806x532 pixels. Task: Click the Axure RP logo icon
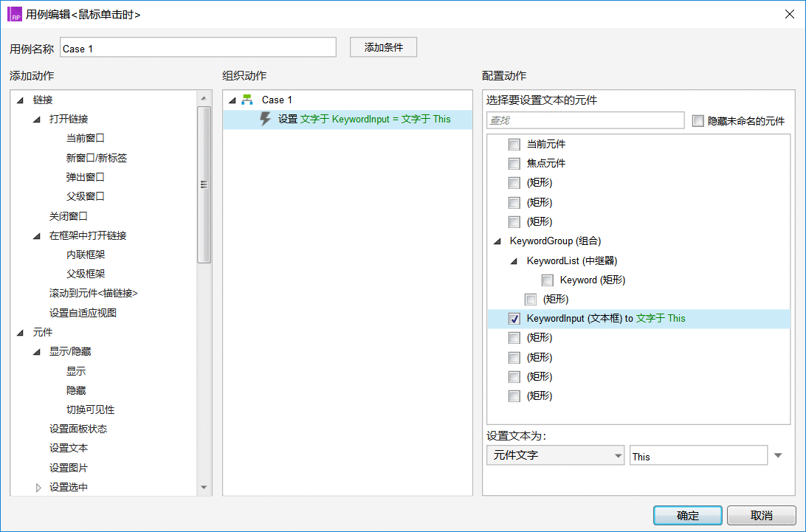[x=15, y=14]
